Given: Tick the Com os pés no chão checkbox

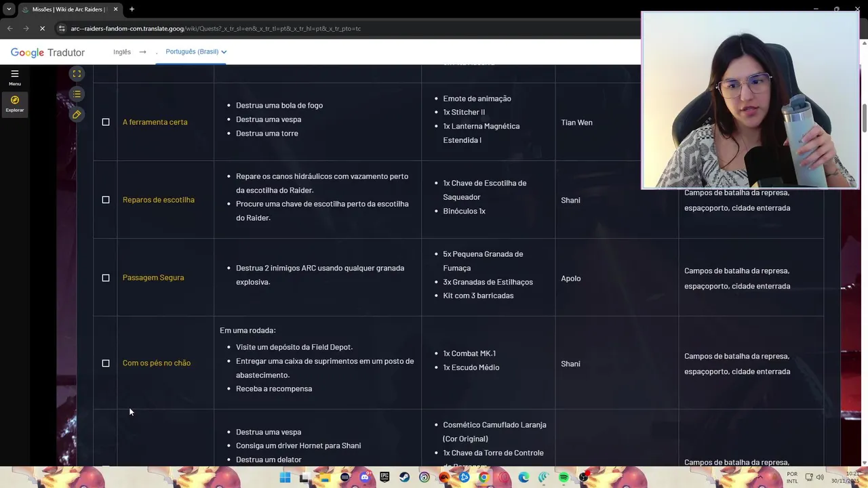Looking at the screenshot, I should (x=106, y=363).
